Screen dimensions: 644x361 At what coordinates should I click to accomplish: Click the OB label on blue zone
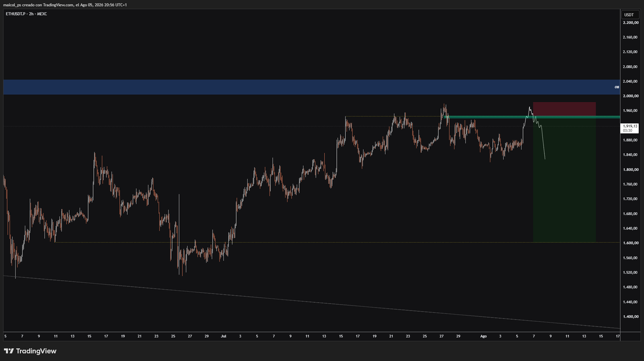pos(617,87)
